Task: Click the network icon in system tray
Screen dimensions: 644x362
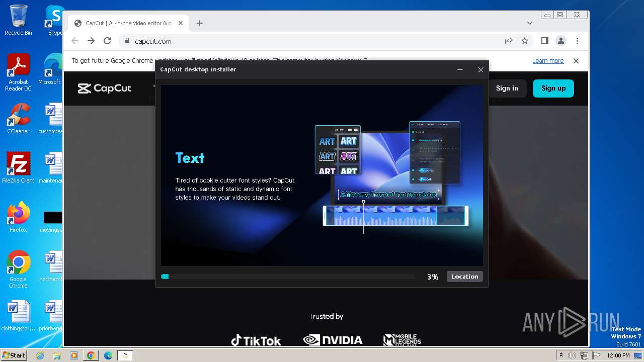Action: point(584,355)
